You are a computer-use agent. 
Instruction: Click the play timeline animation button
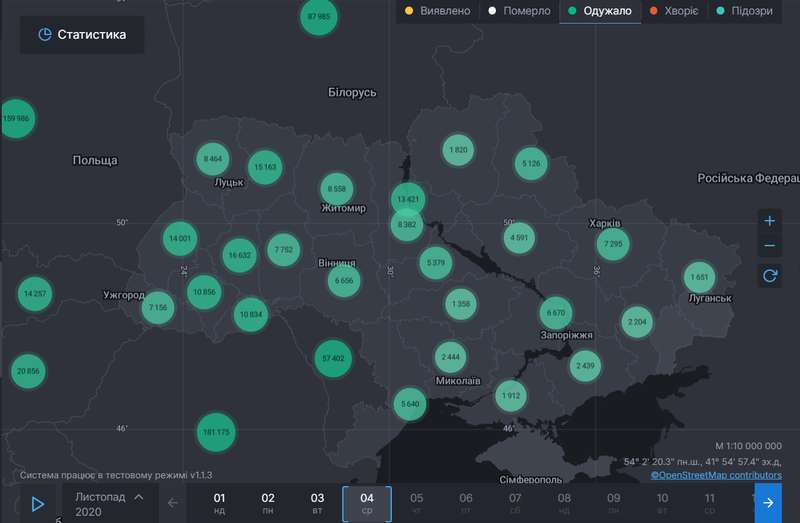point(38,503)
